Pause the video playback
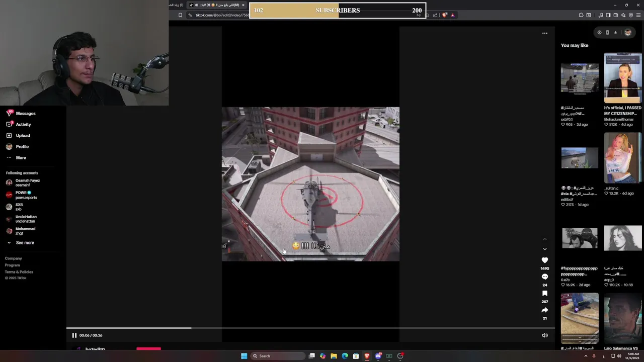Viewport: 644px width, 362px height. pos(74,335)
